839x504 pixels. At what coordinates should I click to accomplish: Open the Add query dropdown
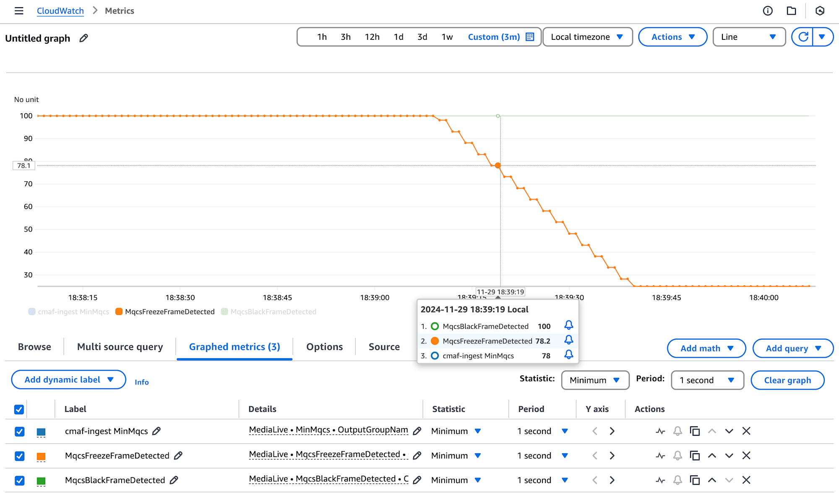click(x=793, y=348)
